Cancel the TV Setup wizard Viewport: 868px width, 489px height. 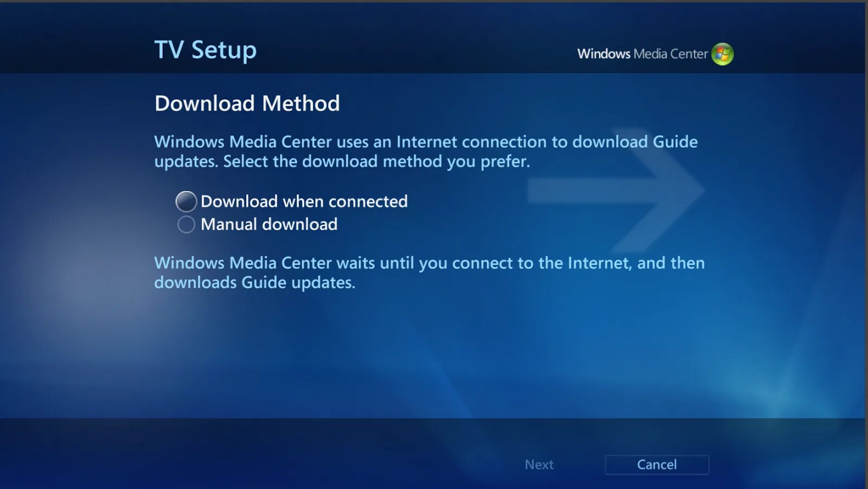pyautogui.click(x=657, y=465)
